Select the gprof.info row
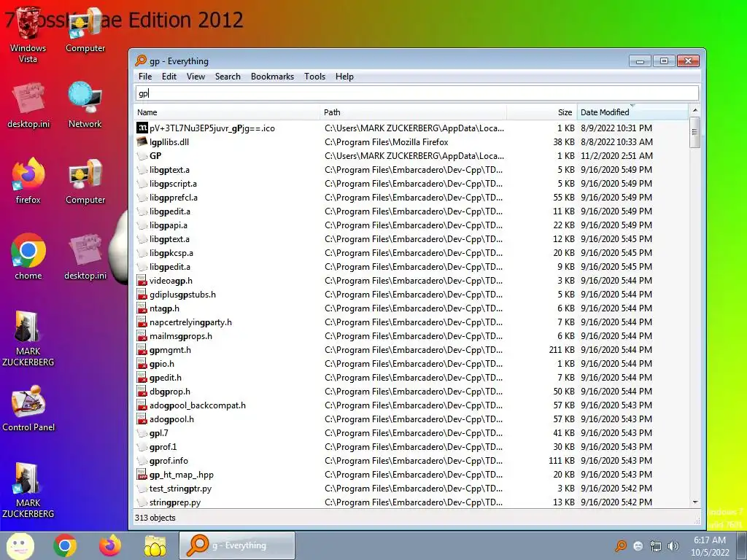The height and width of the screenshot is (560, 747). (411, 461)
